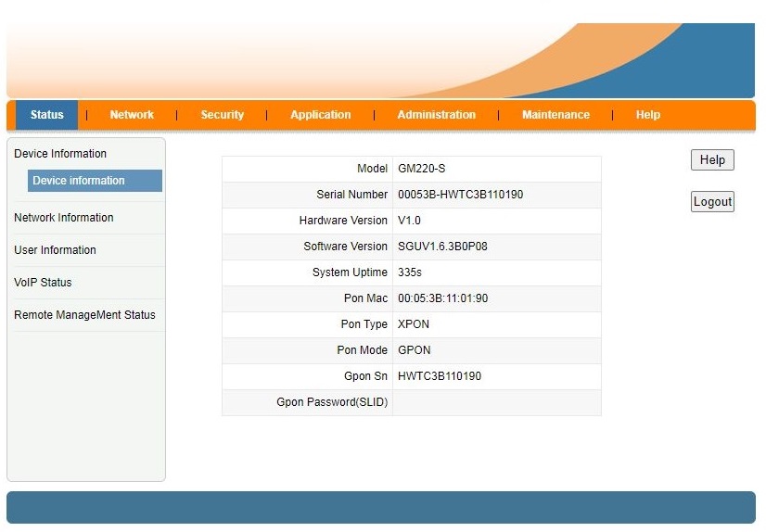Click the Pon Mac address value
Viewport: 766px width, 532px height.
(442, 298)
